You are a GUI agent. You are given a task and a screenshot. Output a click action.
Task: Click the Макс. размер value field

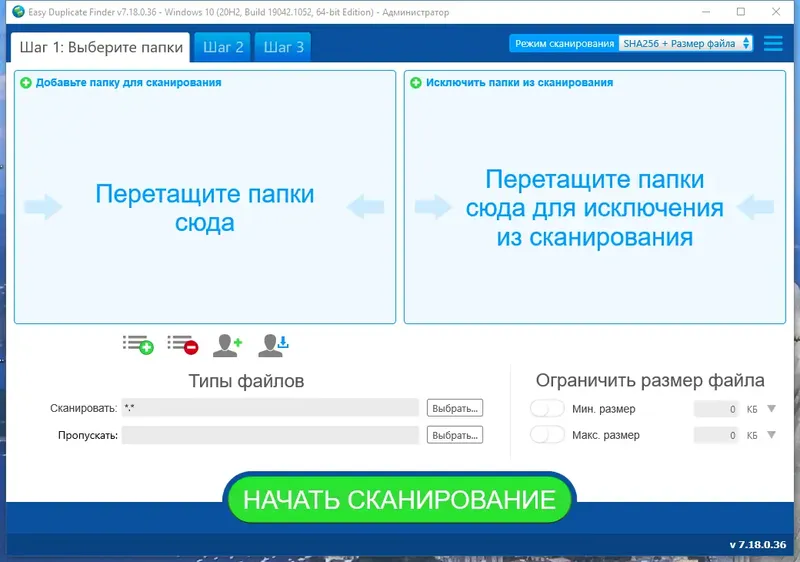click(x=716, y=435)
